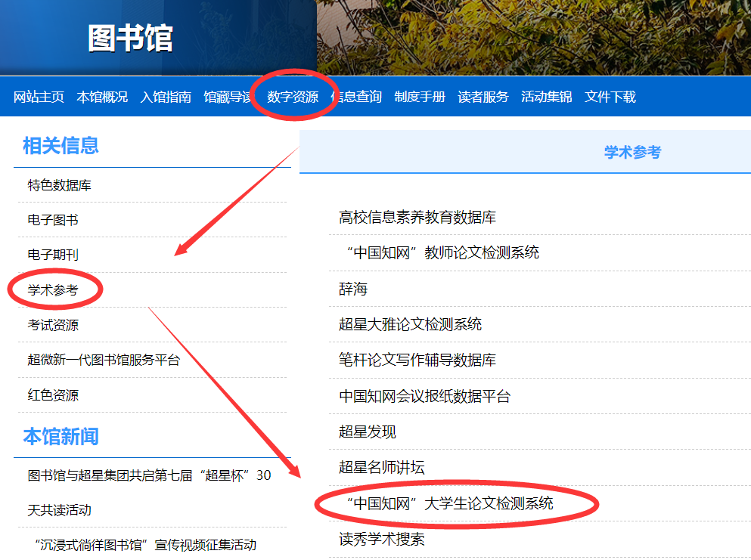The width and height of the screenshot is (751, 560).
Task: Open the 馆藏导读 nav item
Action: pyautogui.click(x=228, y=97)
